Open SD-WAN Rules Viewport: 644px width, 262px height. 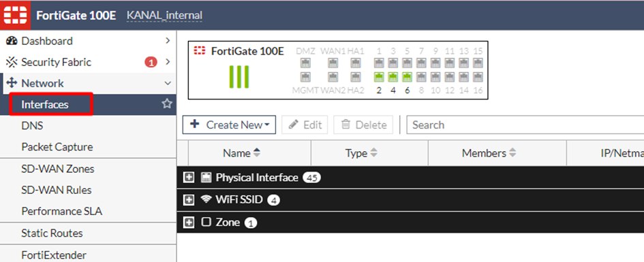click(x=57, y=190)
